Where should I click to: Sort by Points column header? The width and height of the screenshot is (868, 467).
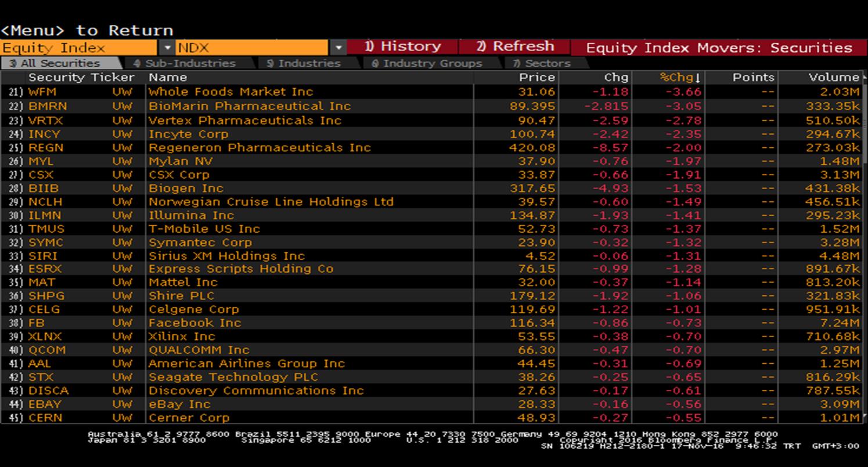[x=754, y=77]
